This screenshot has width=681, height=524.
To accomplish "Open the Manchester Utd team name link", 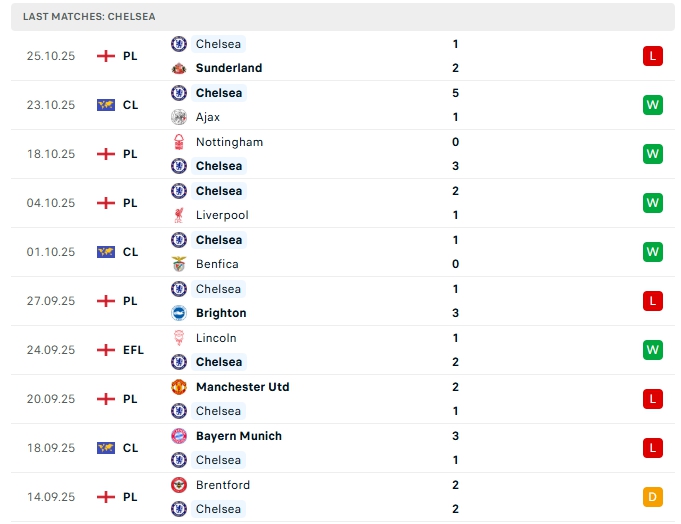I will tap(242, 387).
